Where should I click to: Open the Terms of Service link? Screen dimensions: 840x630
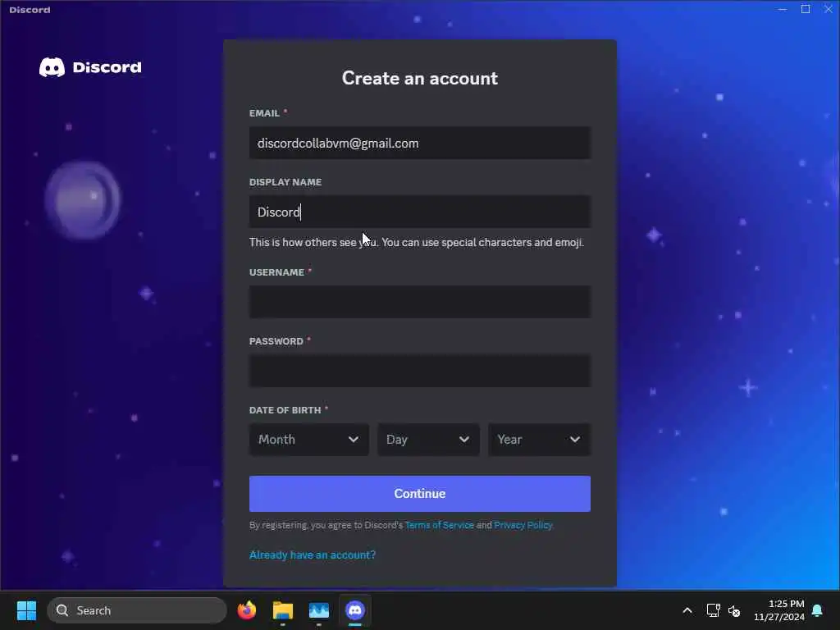440,525
